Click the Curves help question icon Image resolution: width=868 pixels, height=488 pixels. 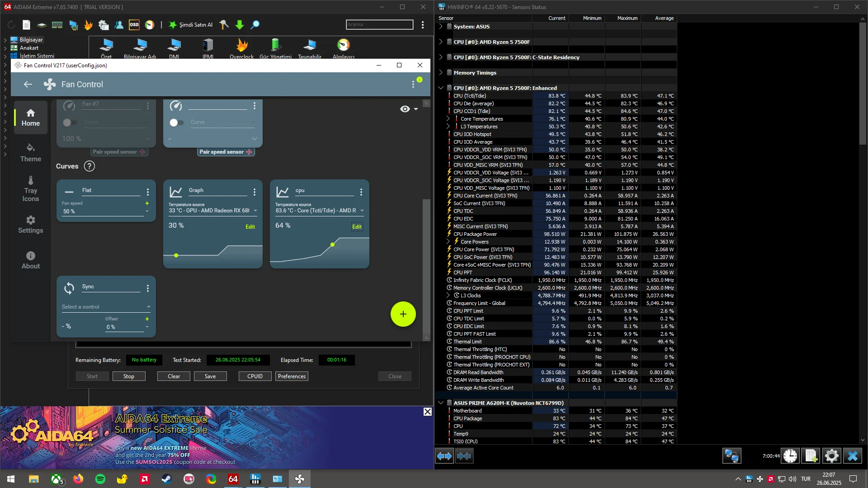pos(90,166)
